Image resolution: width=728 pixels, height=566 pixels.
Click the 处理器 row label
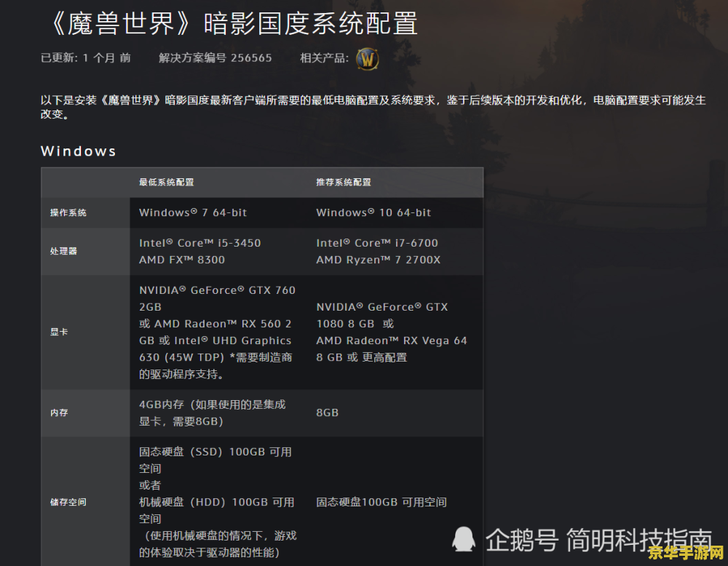tap(63, 252)
